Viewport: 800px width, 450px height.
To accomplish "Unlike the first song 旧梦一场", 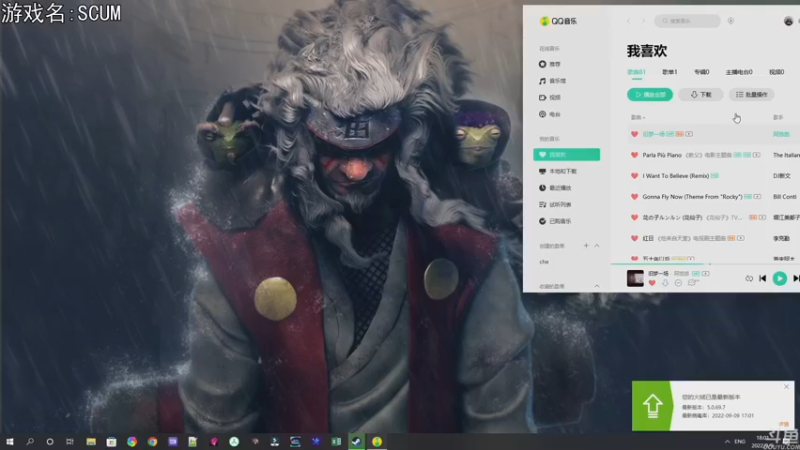I will [634, 134].
